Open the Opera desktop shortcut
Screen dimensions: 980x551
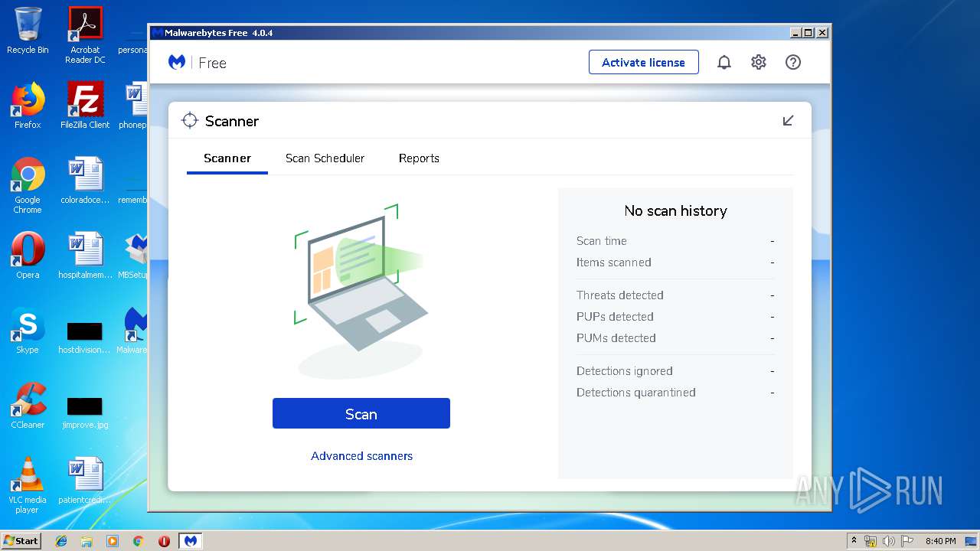tap(28, 256)
